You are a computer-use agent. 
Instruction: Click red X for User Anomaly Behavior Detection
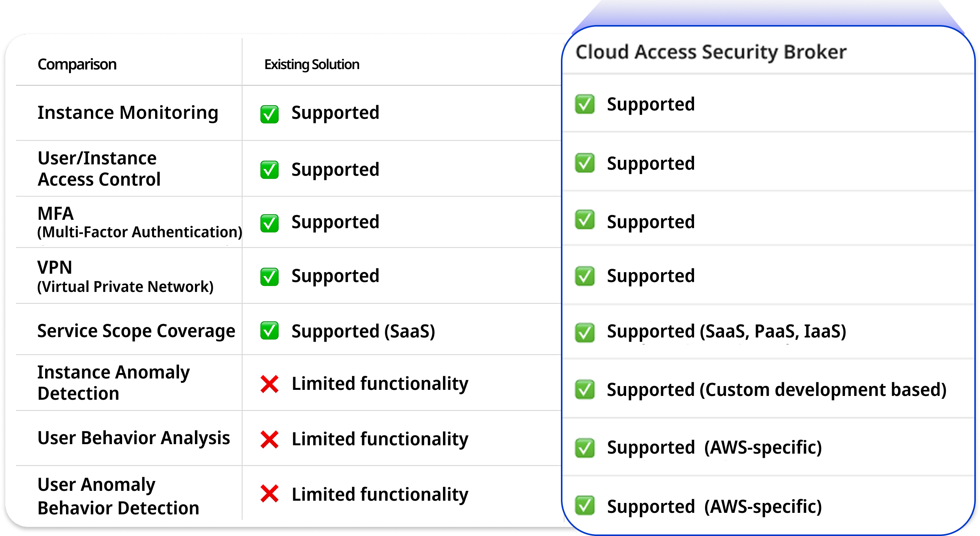pos(269,494)
